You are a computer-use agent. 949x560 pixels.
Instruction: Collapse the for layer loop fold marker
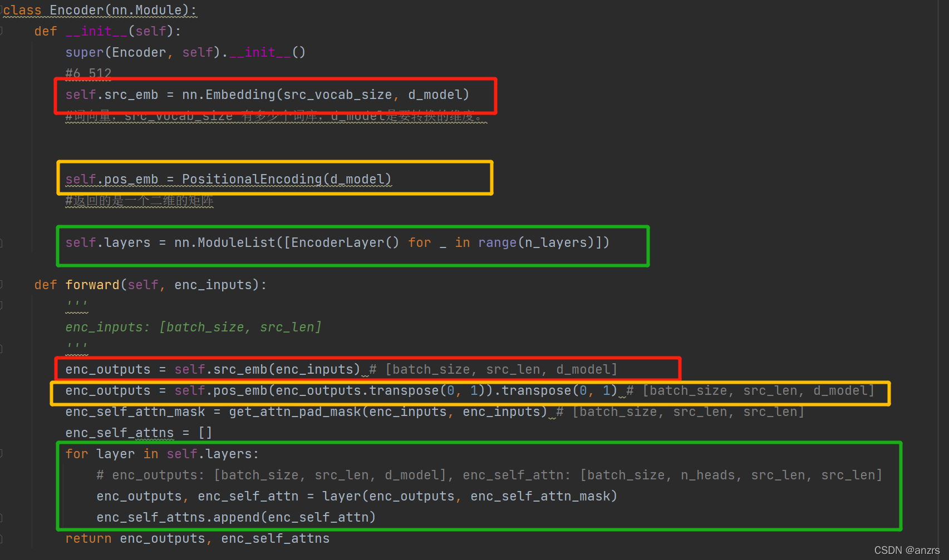tap(4, 454)
